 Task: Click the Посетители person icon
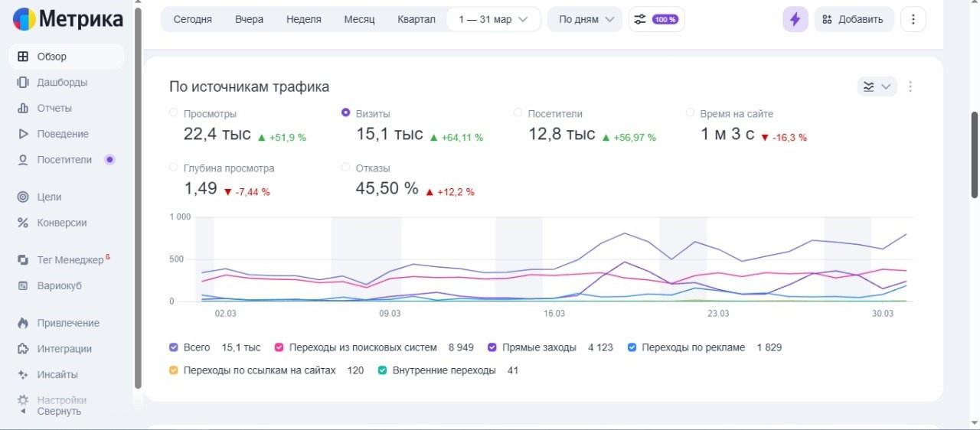point(23,160)
